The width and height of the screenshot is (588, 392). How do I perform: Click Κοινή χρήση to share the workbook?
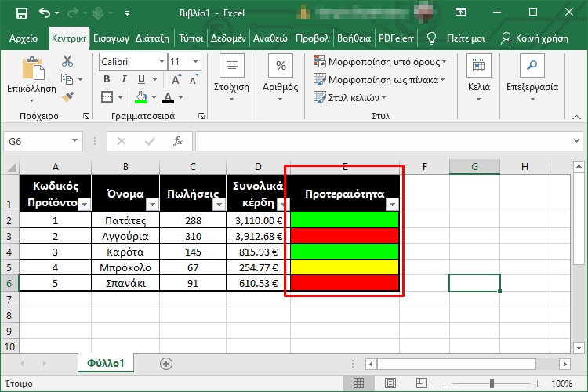coord(535,38)
